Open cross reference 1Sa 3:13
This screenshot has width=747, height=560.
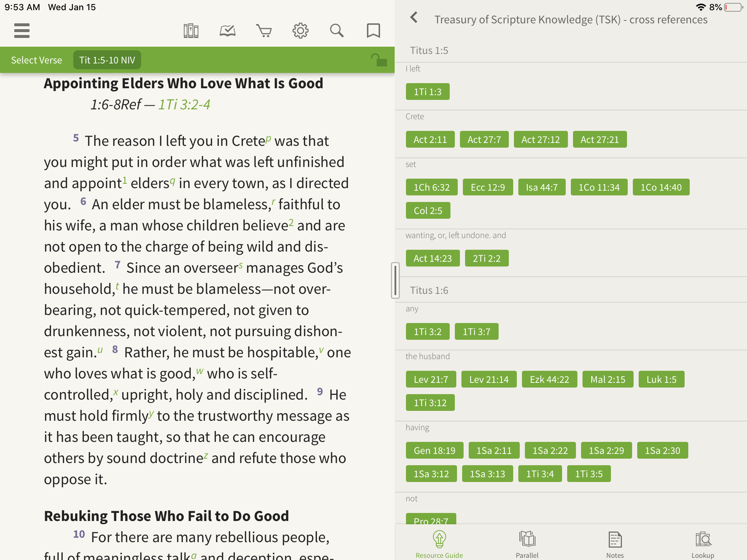click(x=487, y=474)
